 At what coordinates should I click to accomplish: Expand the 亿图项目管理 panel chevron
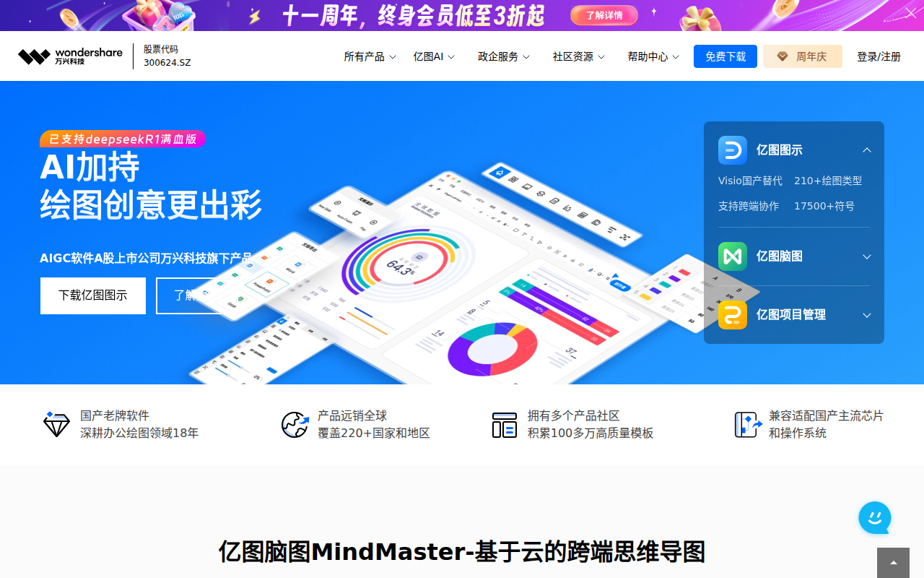pos(867,315)
